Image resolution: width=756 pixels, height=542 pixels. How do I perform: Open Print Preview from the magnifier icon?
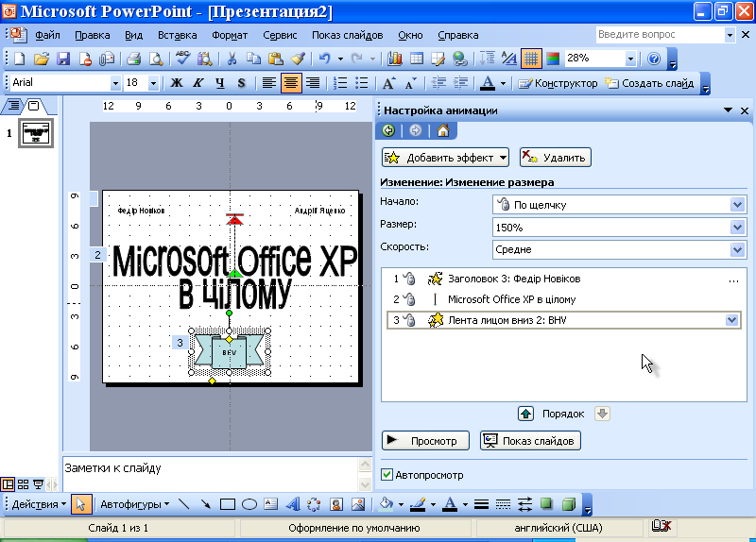pos(156,59)
